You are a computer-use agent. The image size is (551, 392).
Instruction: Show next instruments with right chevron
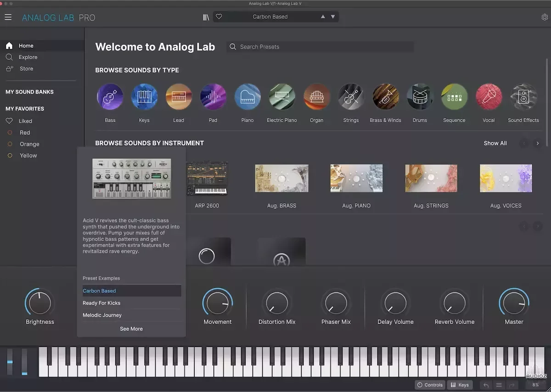(538, 143)
